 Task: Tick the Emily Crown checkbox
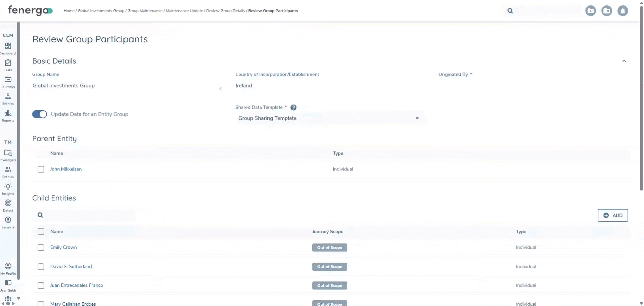pyautogui.click(x=41, y=248)
